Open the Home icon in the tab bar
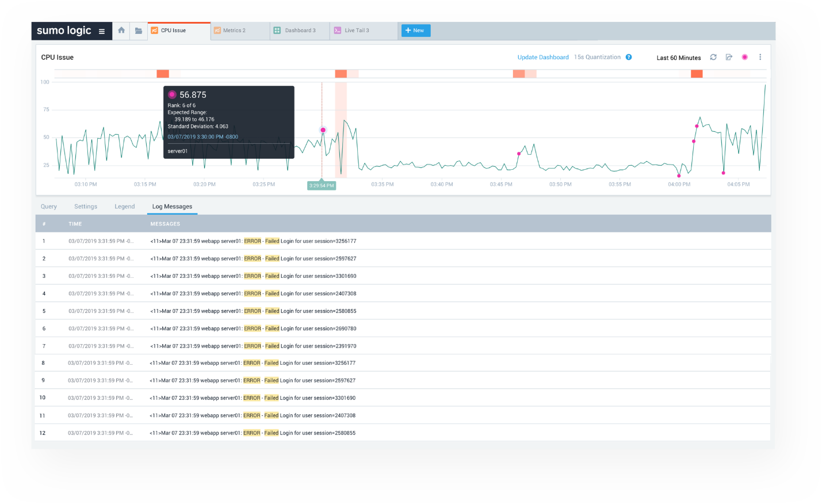The height and width of the screenshot is (504, 822). click(121, 30)
